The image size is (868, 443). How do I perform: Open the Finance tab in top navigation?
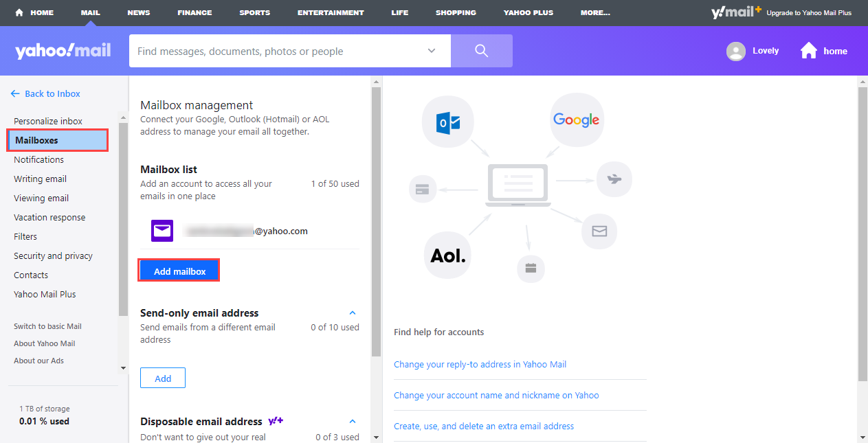pyautogui.click(x=194, y=12)
